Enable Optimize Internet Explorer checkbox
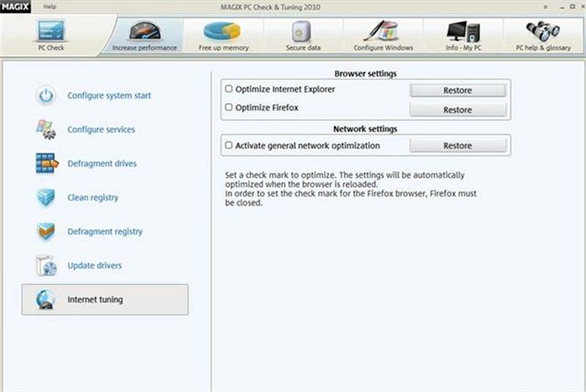This screenshot has height=392, width=586. (x=229, y=90)
